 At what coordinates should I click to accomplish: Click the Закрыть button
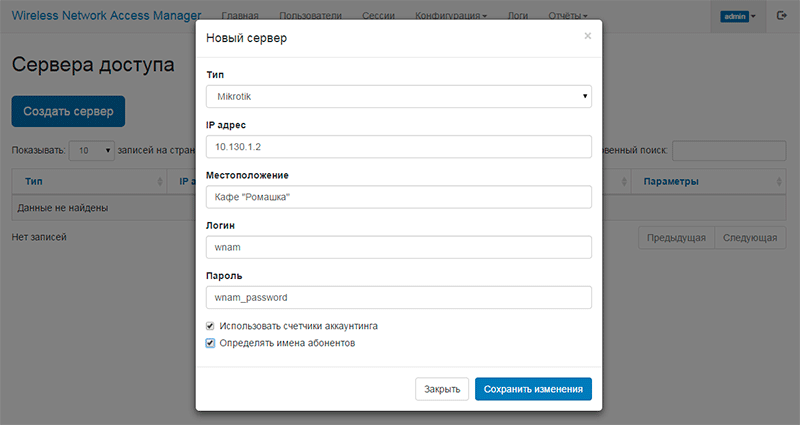[442, 389]
